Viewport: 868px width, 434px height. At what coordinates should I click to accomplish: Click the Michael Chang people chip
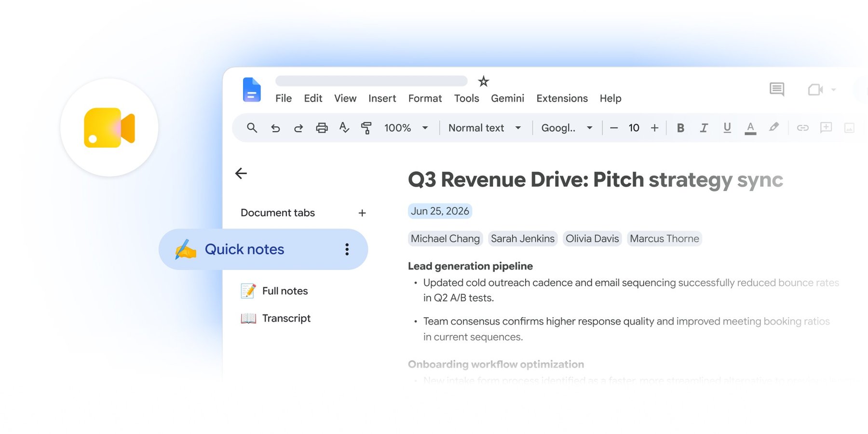(x=445, y=239)
